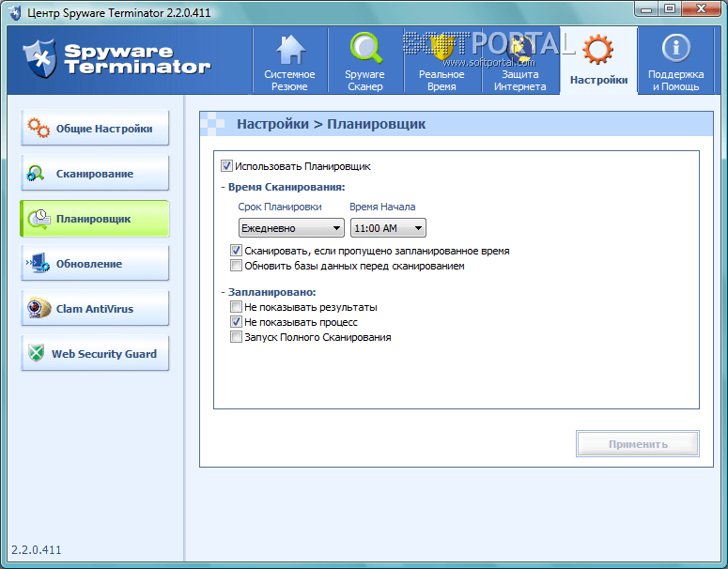Open Сканирование settings section

95,173
